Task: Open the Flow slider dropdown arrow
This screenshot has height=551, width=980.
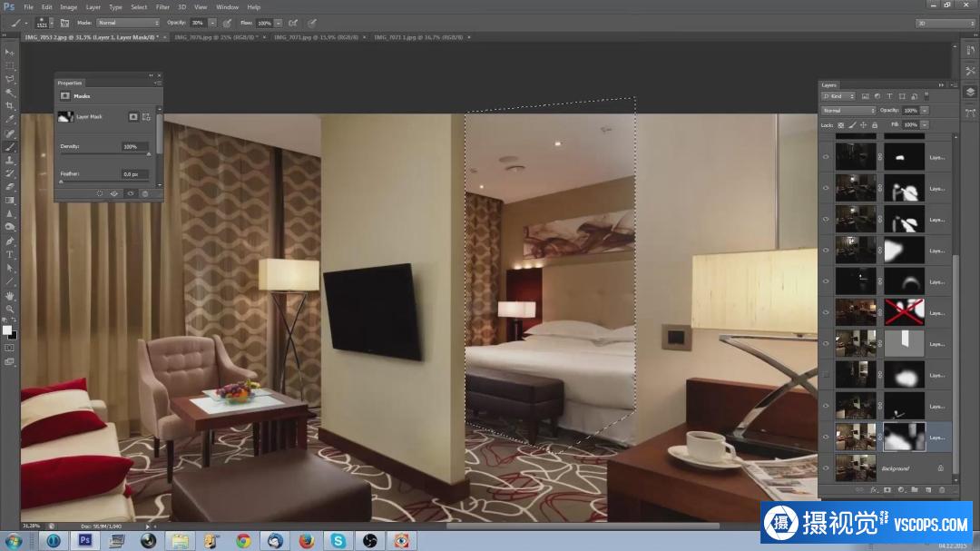Action: tap(279, 23)
